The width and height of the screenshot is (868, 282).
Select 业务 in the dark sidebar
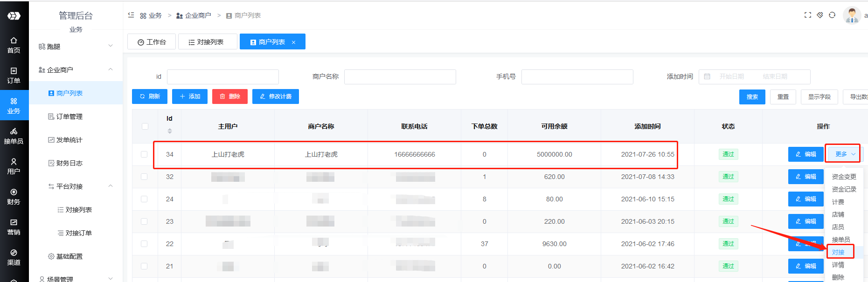pyautogui.click(x=14, y=106)
